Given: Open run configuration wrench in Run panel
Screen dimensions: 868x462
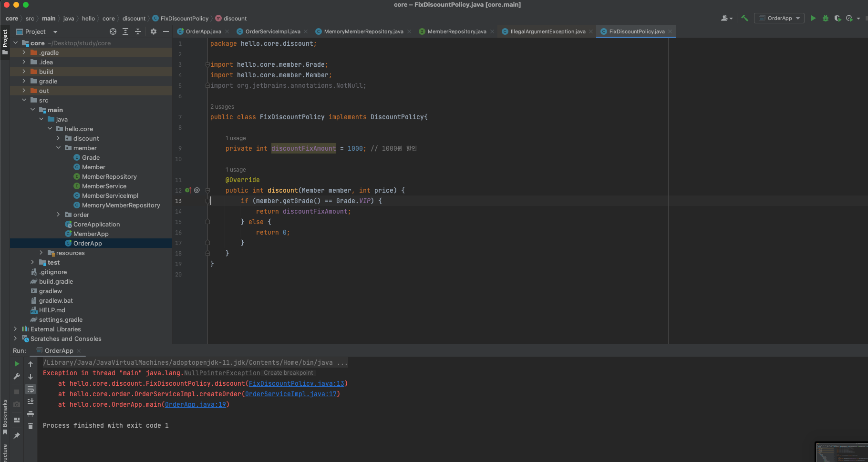Looking at the screenshot, I should (17, 376).
